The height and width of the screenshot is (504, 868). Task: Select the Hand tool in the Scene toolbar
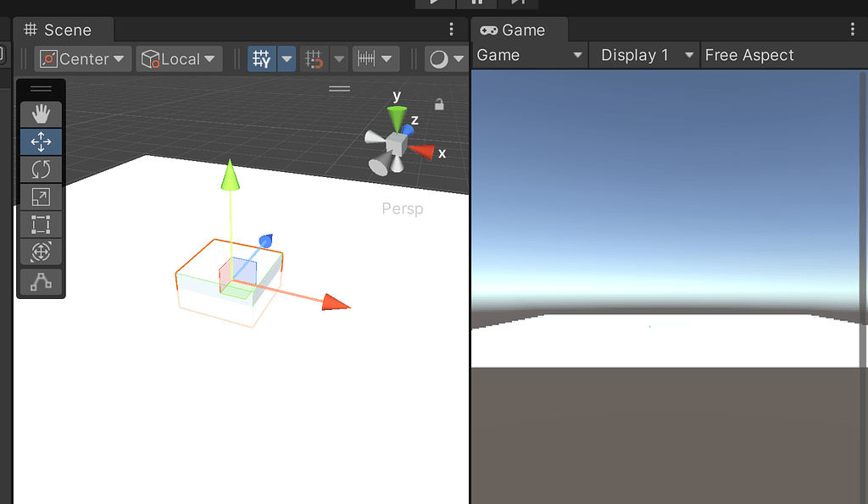41,114
